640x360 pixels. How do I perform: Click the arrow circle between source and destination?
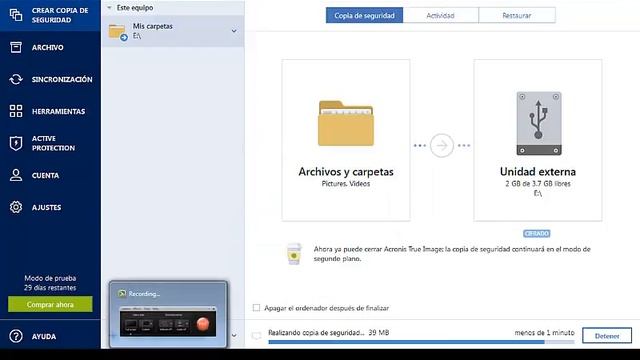442,145
